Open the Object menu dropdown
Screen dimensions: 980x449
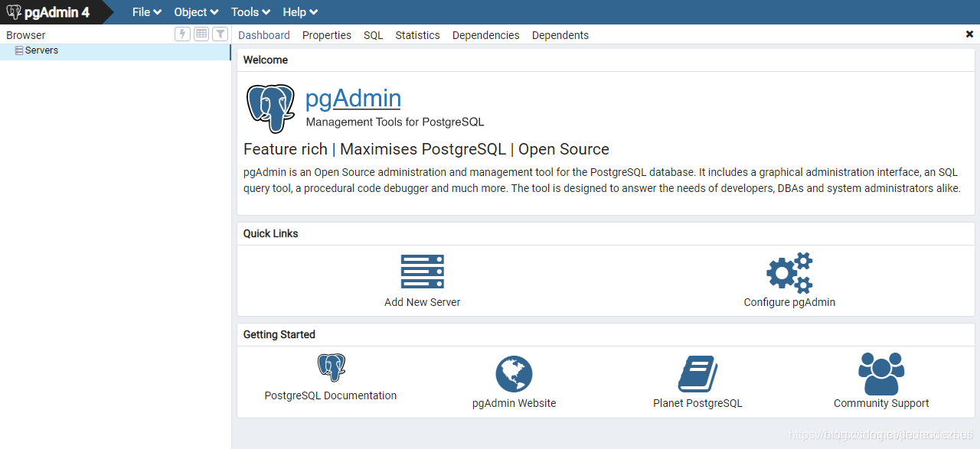196,12
